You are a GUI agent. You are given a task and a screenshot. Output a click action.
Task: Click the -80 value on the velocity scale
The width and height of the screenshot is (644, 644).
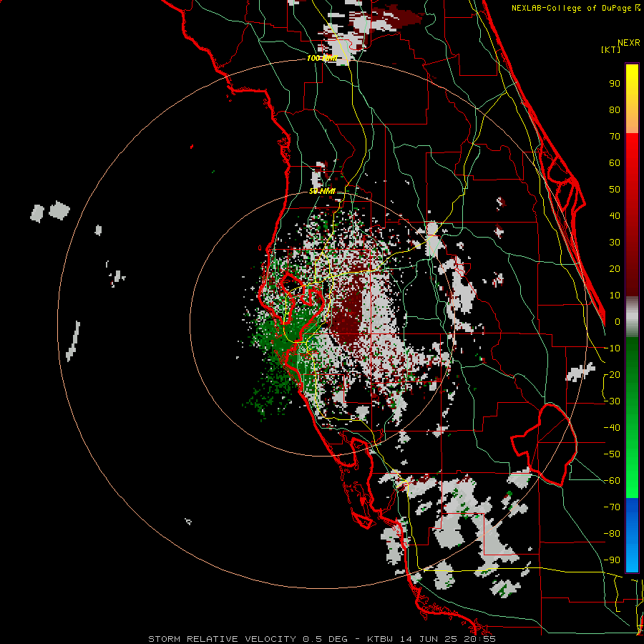click(x=612, y=534)
